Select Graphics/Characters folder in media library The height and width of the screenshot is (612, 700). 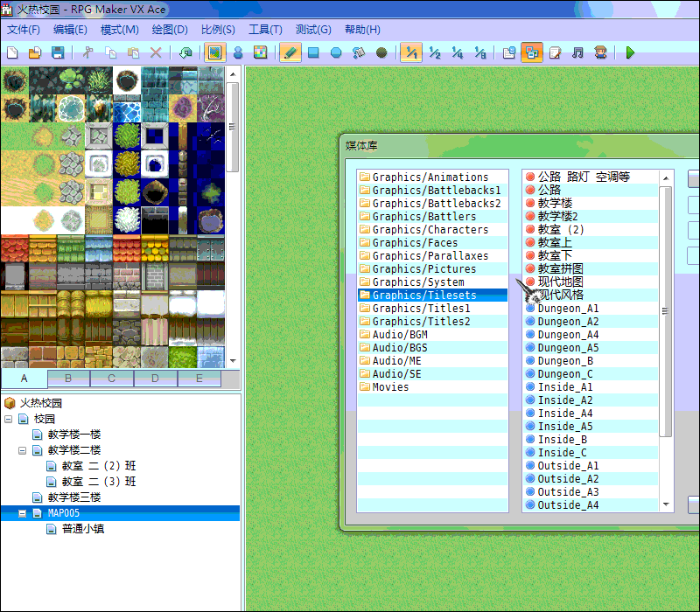432,230
